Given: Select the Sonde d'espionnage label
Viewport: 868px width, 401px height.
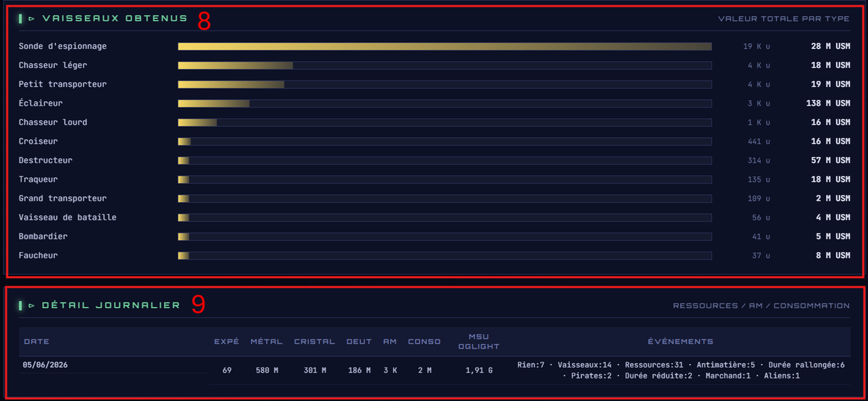Looking at the screenshot, I should [x=62, y=46].
